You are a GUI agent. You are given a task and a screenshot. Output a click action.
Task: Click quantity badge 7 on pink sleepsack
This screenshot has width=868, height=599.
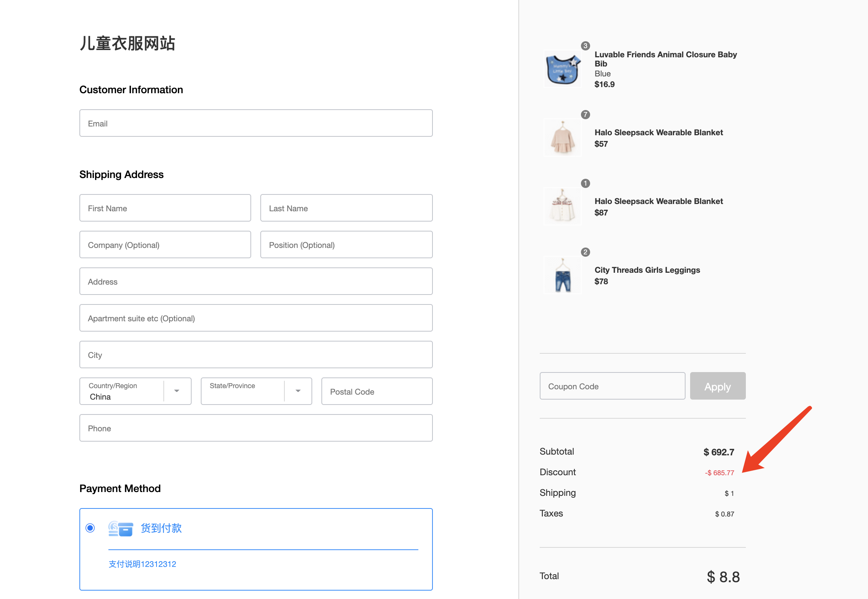point(585,115)
